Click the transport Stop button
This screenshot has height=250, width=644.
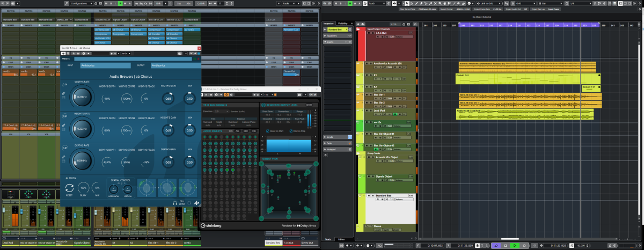point(506,246)
